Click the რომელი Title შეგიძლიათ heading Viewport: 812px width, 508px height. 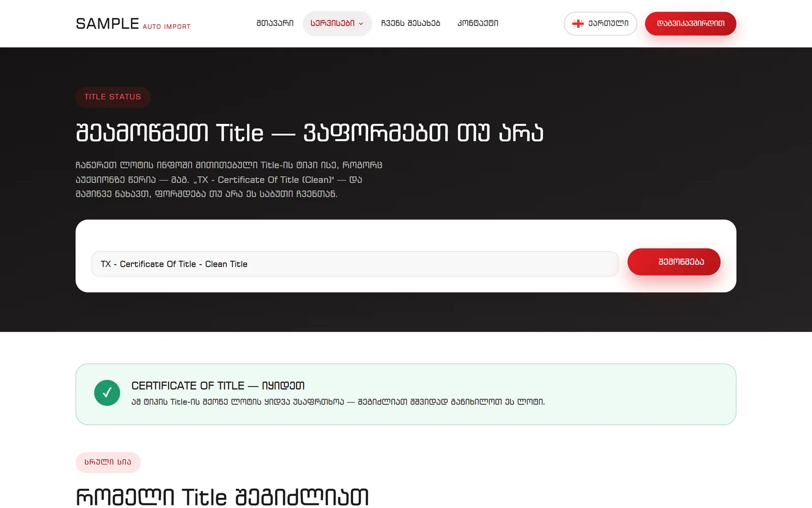222,497
